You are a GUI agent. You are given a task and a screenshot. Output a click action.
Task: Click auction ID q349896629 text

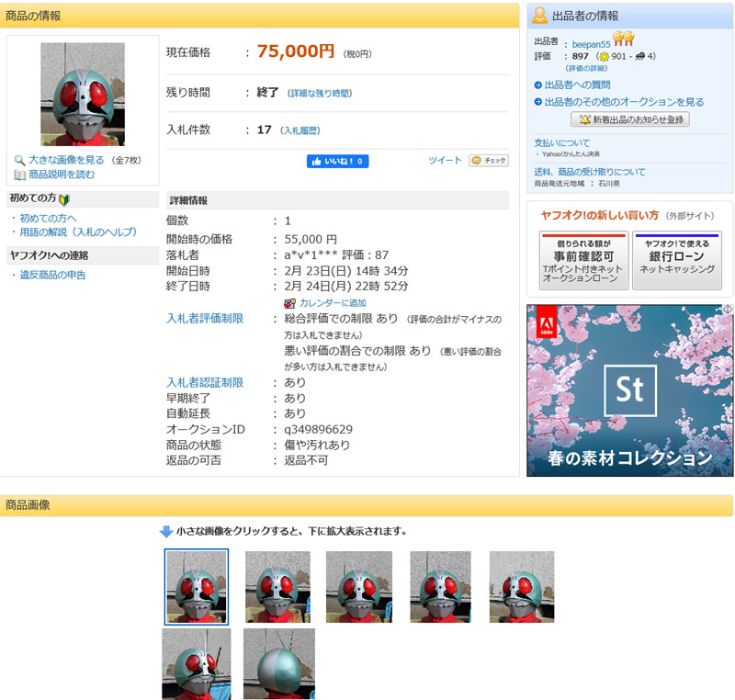[x=318, y=430]
